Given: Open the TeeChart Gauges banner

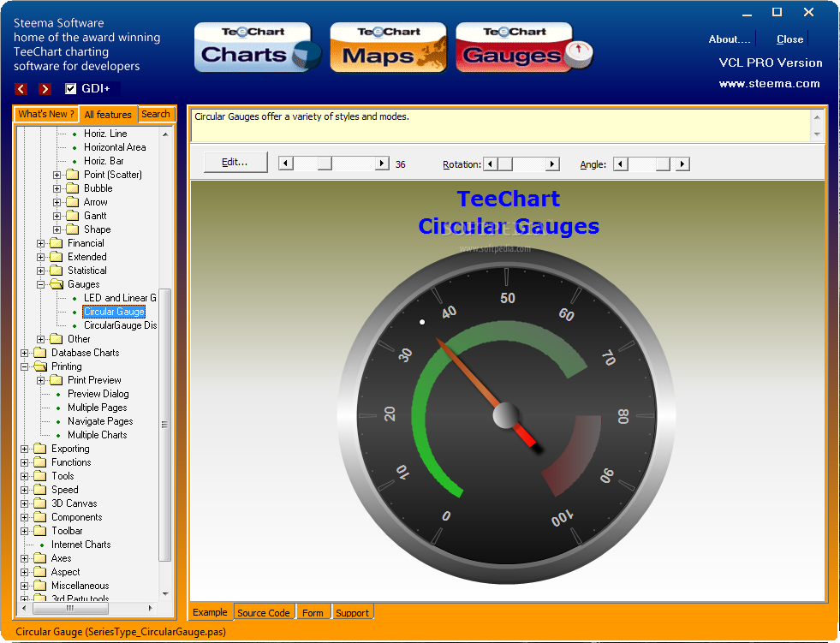Looking at the screenshot, I should (x=524, y=47).
